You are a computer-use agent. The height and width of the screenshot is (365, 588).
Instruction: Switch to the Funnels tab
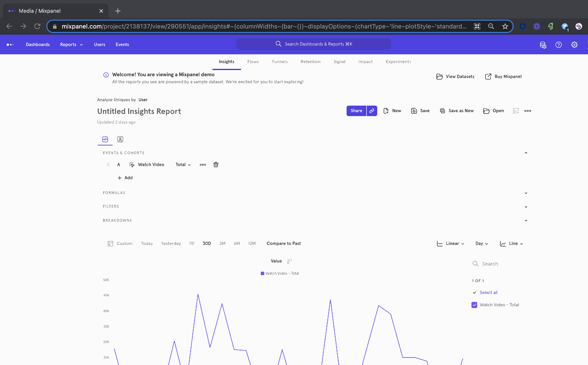280,62
